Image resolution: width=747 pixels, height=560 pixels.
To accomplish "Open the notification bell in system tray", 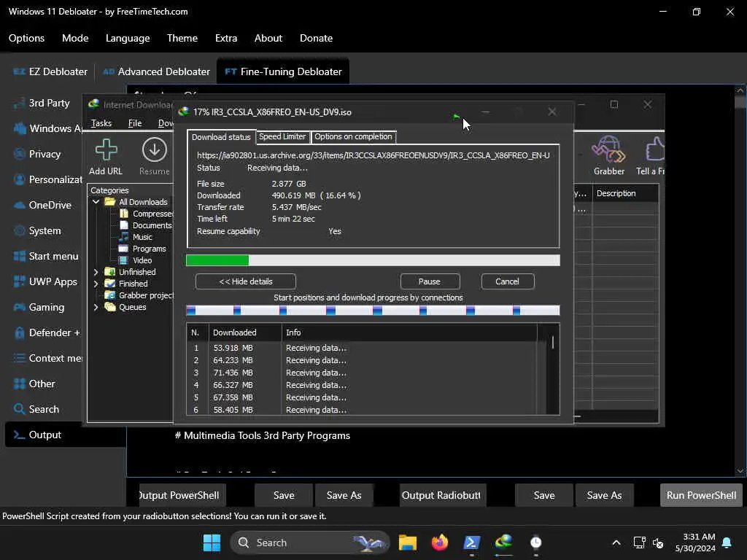I will (727, 542).
